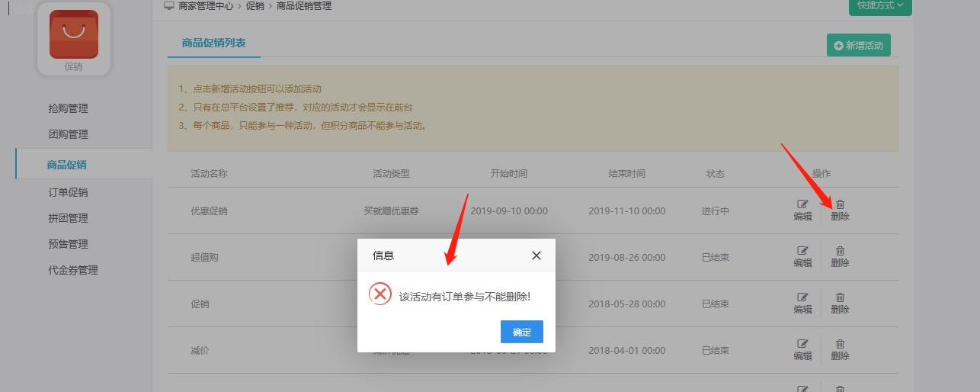Click 结束时间 column header
The width and height of the screenshot is (980, 392).
coord(627,174)
